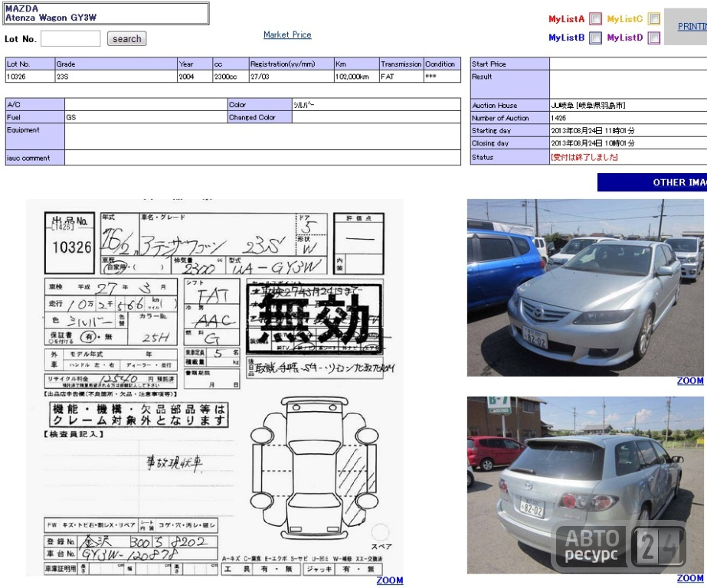Select condition value ***
The image size is (707, 588).
click(442, 77)
